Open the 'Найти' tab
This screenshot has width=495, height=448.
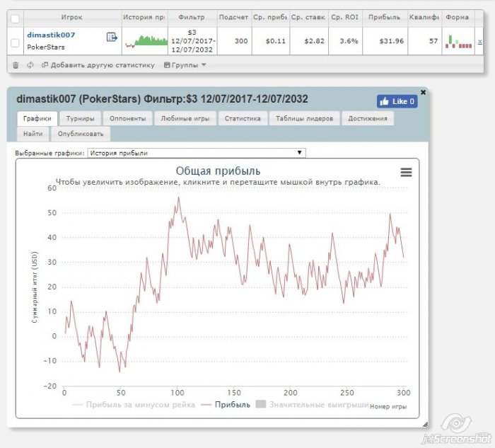[33, 134]
